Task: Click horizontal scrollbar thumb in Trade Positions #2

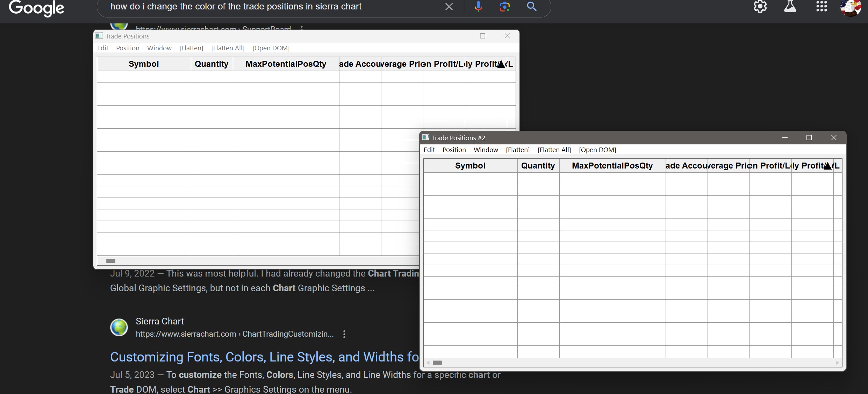Action: 437,363
